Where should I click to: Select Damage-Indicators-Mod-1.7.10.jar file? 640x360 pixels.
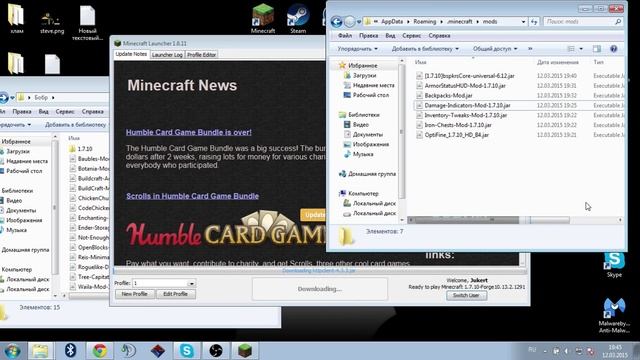click(x=467, y=105)
